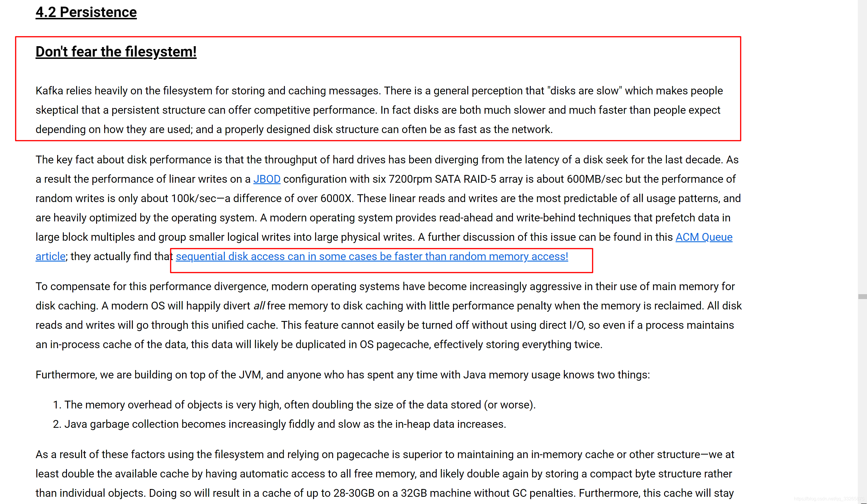Click scrollbar track below the thumb
This screenshot has height=504, width=867.
coord(862,396)
